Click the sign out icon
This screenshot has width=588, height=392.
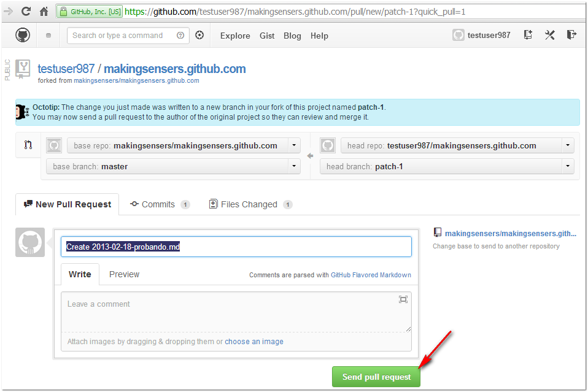point(571,35)
